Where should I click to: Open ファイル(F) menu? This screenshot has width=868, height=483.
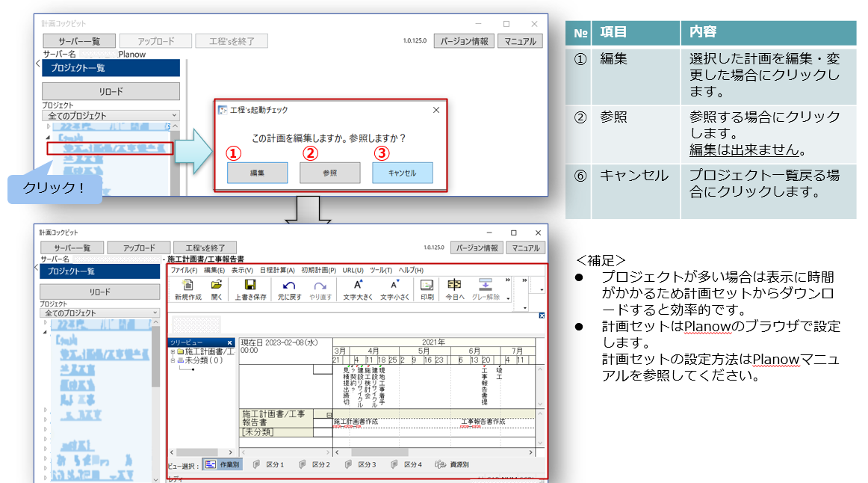[184, 271]
